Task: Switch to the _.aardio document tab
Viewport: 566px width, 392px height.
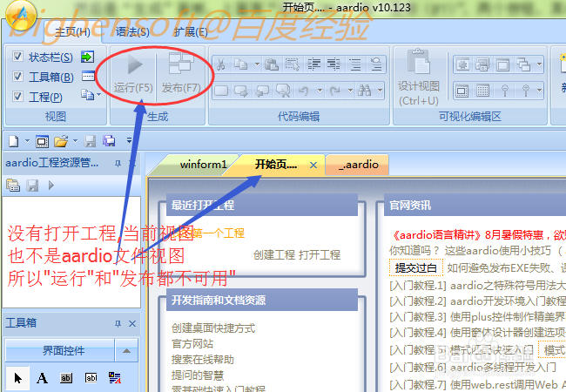Action: click(359, 165)
